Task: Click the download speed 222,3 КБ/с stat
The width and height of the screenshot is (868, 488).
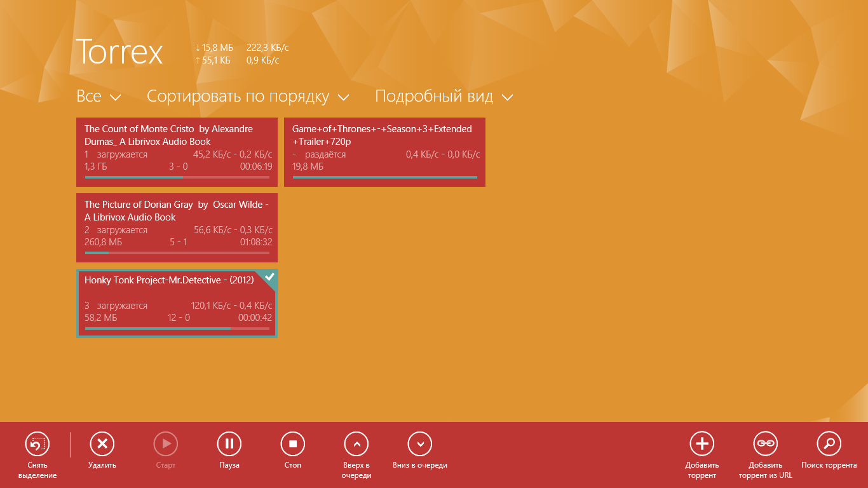Action: point(268,48)
